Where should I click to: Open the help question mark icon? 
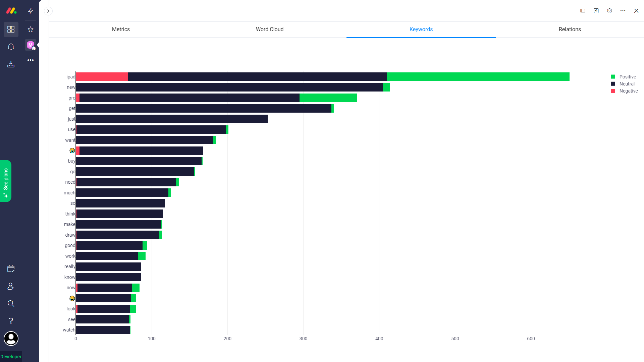pyautogui.click(x=11, y=321)
